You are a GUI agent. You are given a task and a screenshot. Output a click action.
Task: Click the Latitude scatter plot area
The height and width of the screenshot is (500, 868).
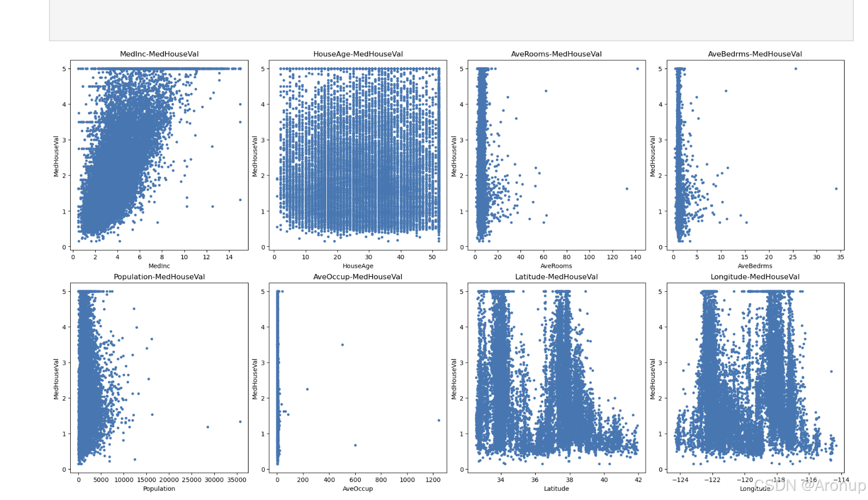(556, 378)
